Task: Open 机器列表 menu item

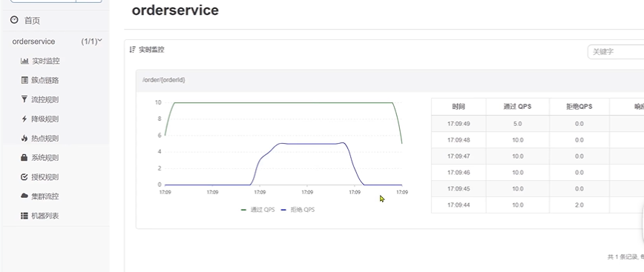Action: click(45, 216)
